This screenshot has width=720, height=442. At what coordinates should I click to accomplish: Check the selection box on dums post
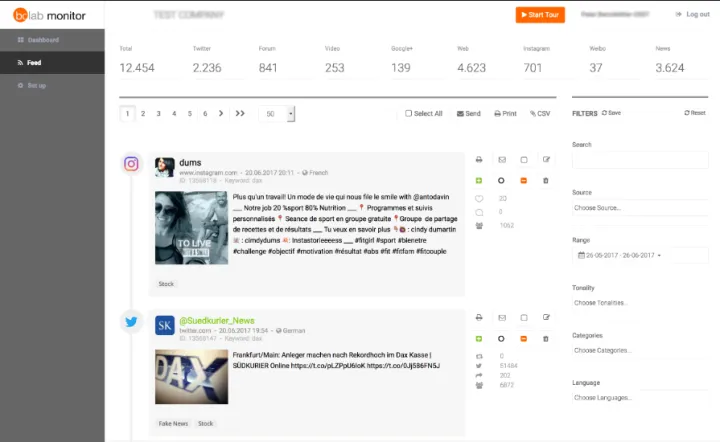tap(524, 159)
